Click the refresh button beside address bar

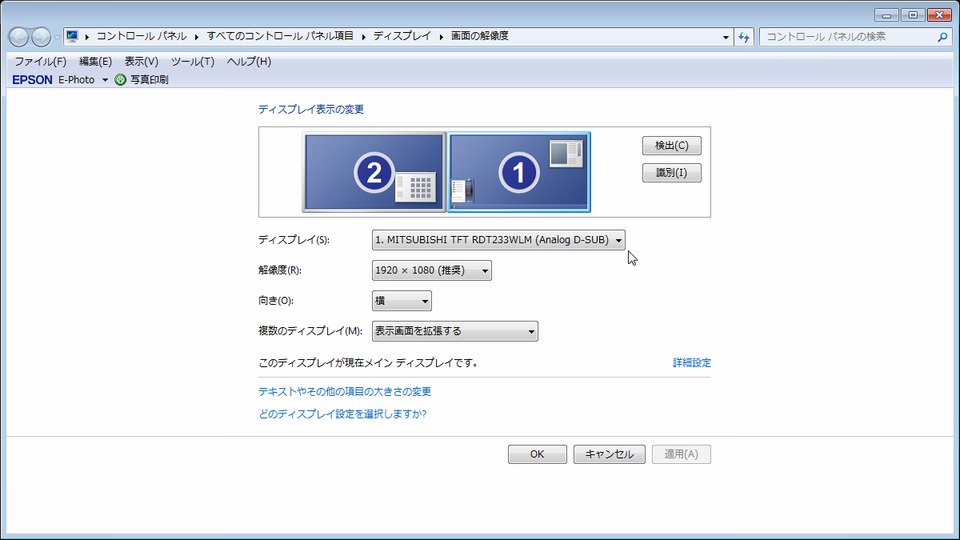coord(744,37)
